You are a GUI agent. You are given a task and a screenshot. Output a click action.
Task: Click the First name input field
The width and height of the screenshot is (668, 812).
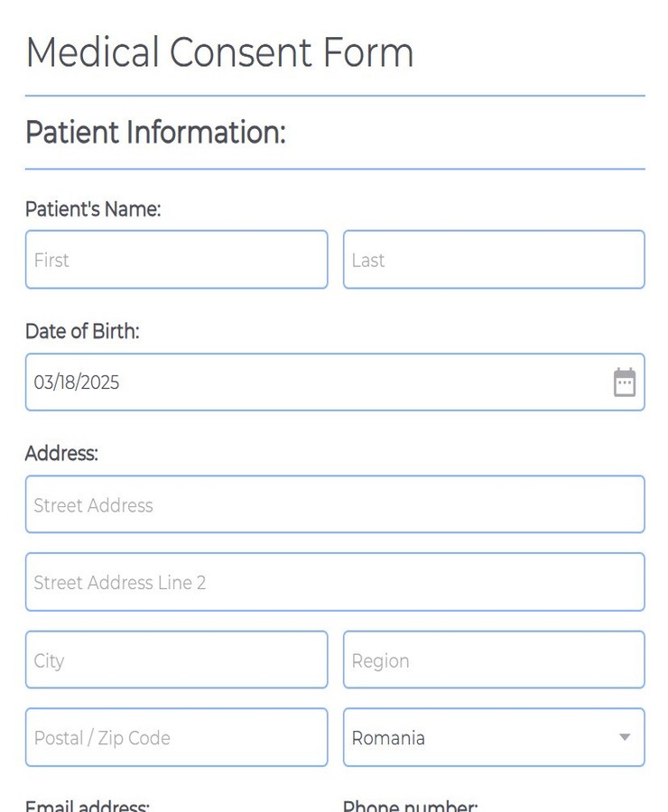point(176,260)
